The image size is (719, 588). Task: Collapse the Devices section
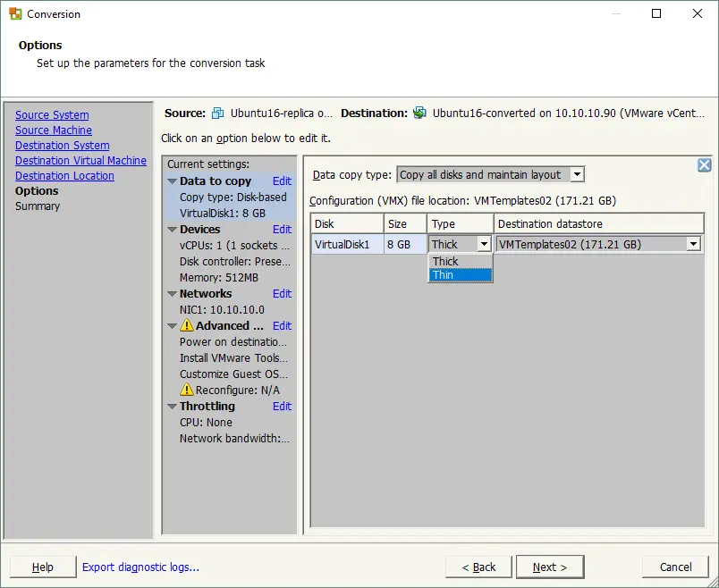coord(172,229)
